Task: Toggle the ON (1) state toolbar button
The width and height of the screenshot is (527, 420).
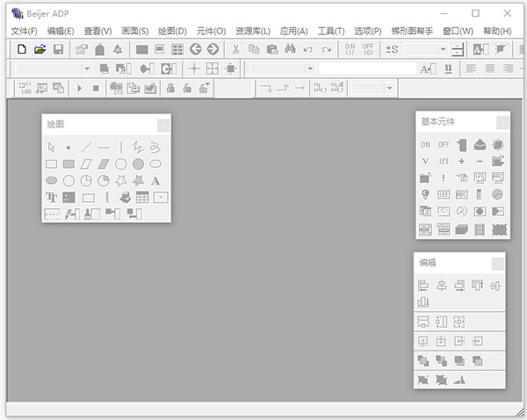Action: coord(350,49)
